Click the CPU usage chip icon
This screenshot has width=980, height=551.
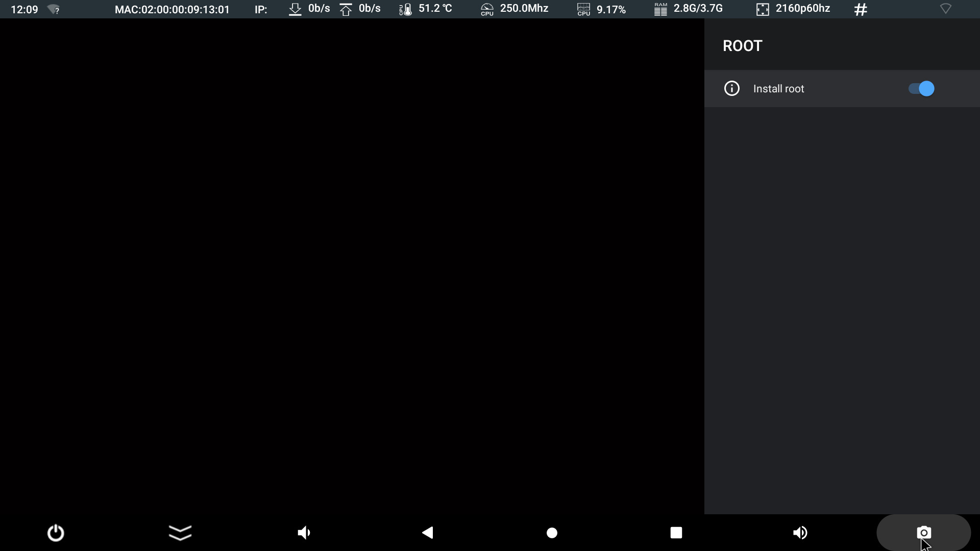tap(583, 9)
